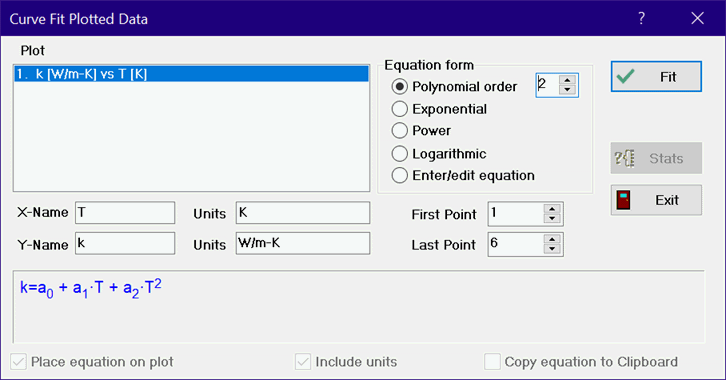
Task: Increase First Point with up arrow
Action: (552, 209)
